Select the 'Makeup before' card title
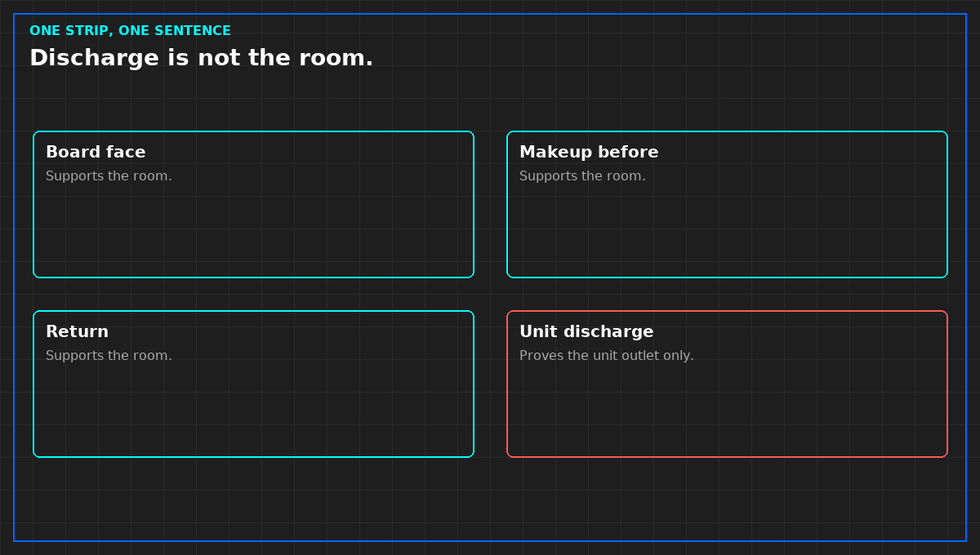Viewport: 980px width, 555px height. pos(589,153)
